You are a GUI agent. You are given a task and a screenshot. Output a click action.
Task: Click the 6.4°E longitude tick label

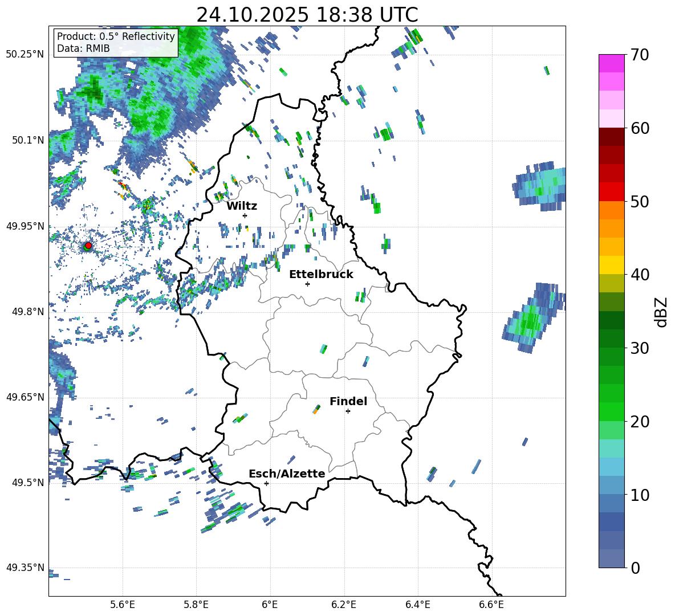click(417, 605)
